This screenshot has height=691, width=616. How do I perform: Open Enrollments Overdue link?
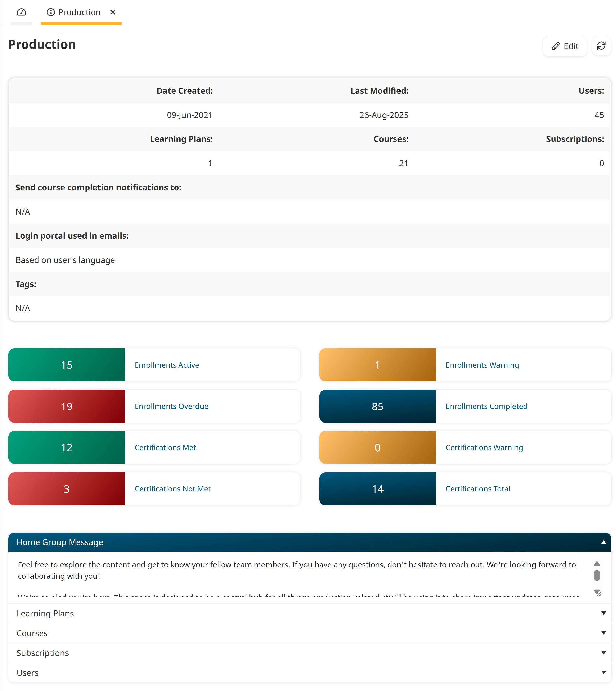171,406
